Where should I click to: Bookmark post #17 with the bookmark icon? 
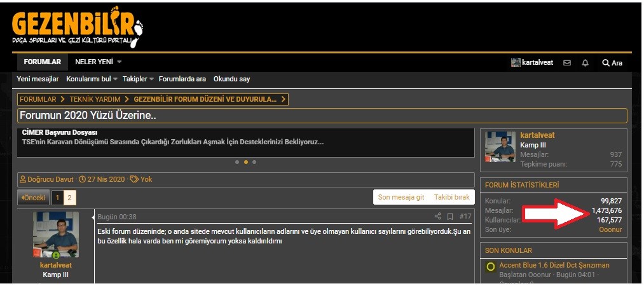click(450, 217)
